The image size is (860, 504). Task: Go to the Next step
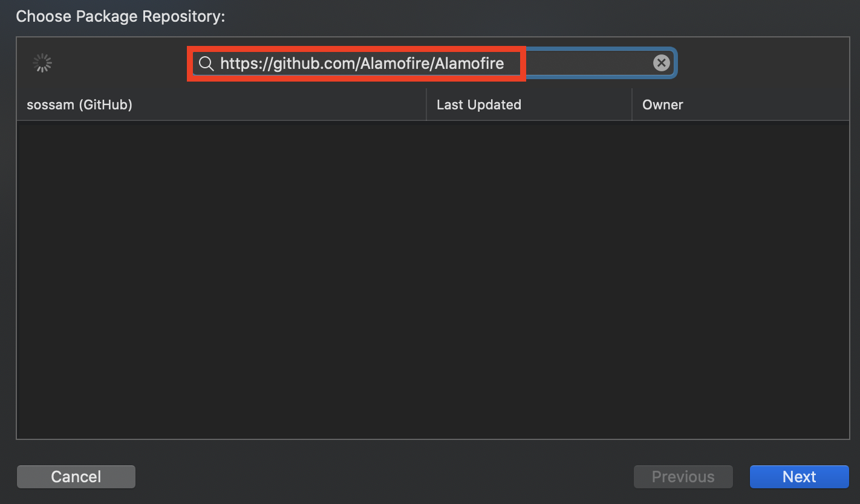800,477
